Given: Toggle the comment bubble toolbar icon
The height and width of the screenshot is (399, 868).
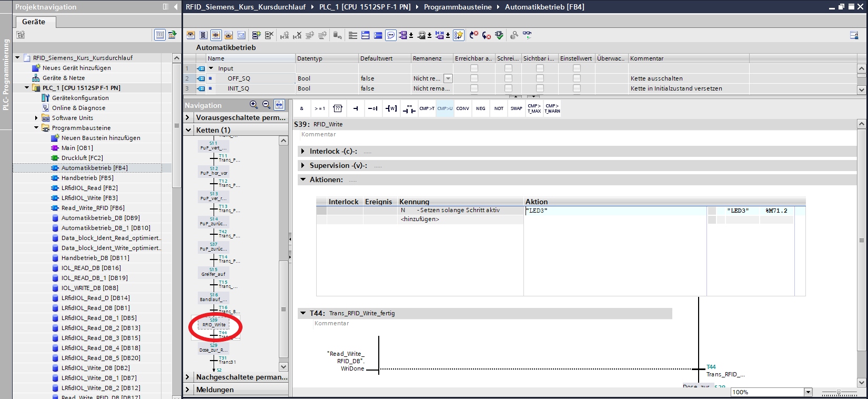Looking at the screenshot, I should coord(391,35).
